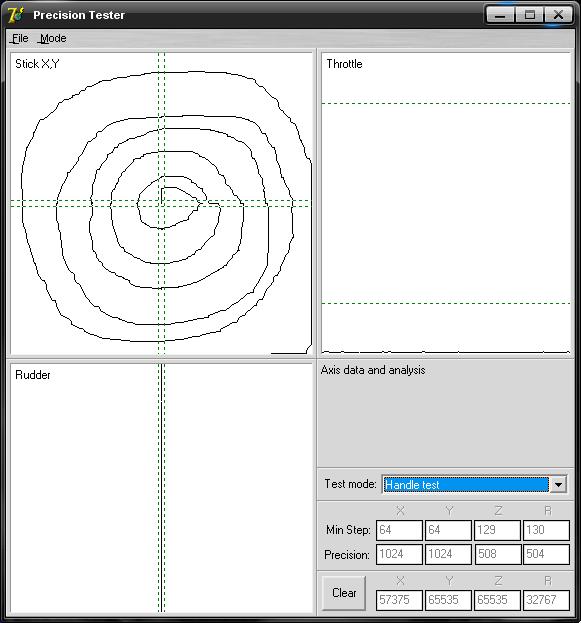Click the Y axis value field beside 57375
Screen dimensions: 581x623
coord(448,600)
